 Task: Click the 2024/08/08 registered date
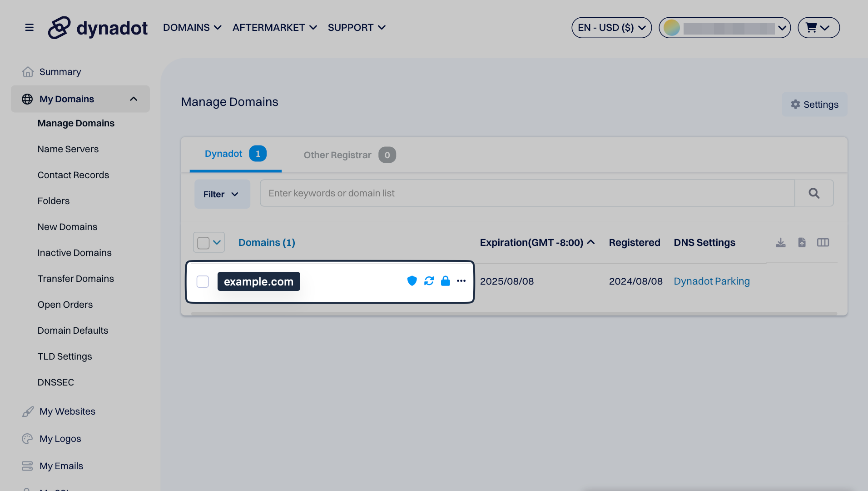636,281
